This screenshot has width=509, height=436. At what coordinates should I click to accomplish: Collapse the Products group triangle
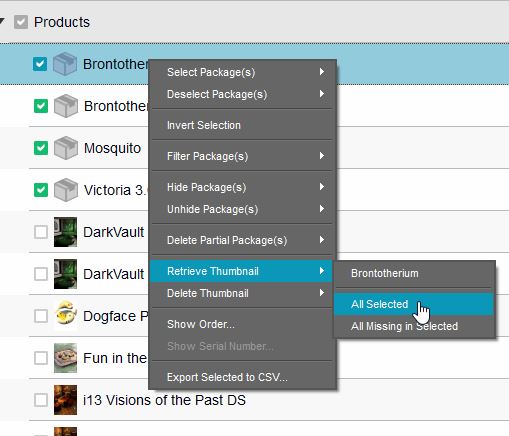[x=2, y=21]
